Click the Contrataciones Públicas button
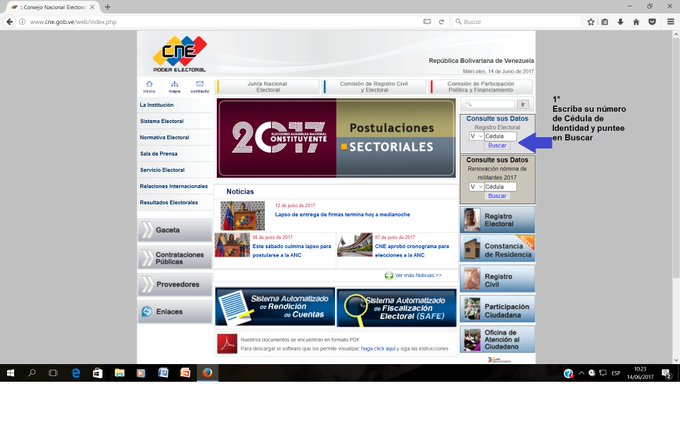Screen dimensions: 680x427 [175, 258]
